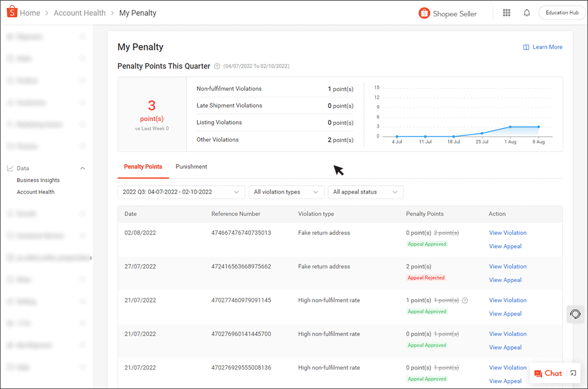
Task: View Violation for reference 470276960141445700
Action: (508, 334)
